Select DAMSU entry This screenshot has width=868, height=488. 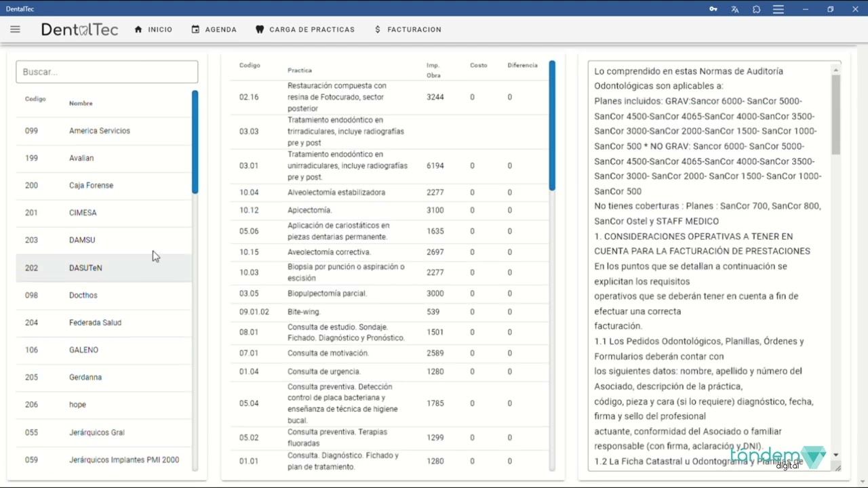click(104, 240)
